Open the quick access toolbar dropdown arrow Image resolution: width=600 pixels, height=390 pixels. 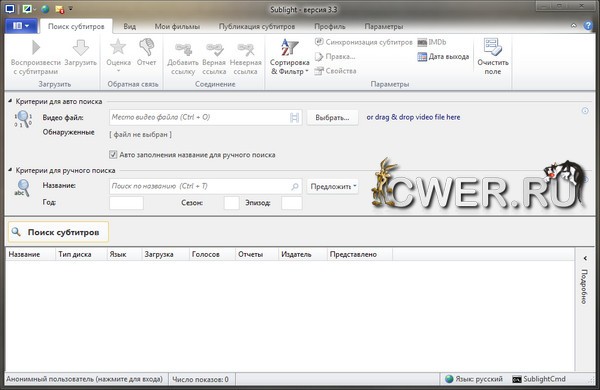(x=71, y=8)
